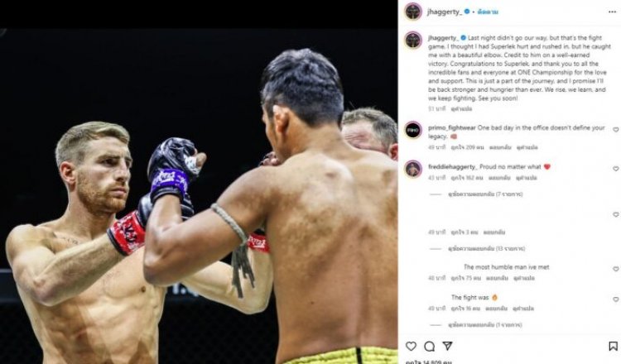Like the post with heart icon
This screenshot has height=364, width=621.
click(x=411, y=346)
